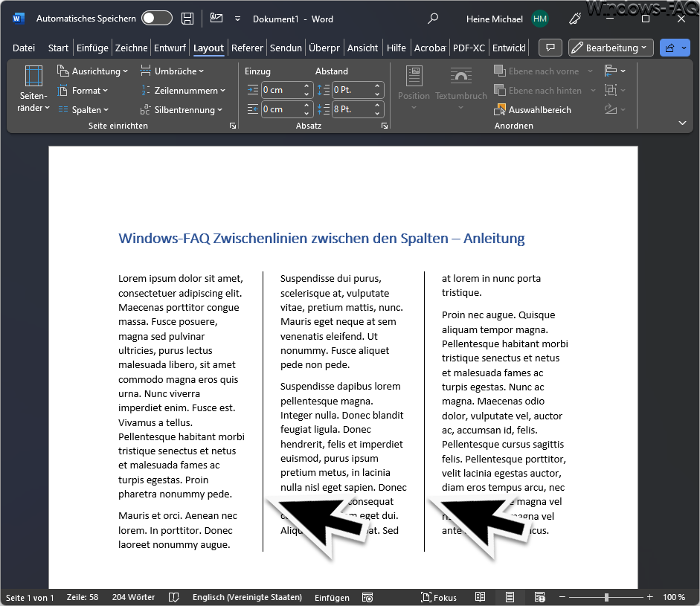
Task: Click Seite 1 von 1 in status bar
Action: pos(30,598)
